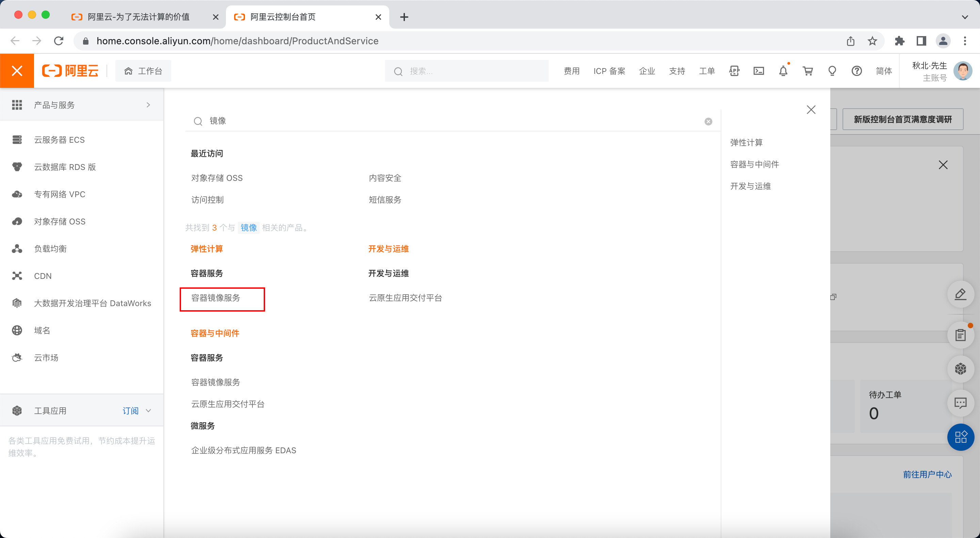The image size is (980, 538).
Task: Open the help question mark icon
Action: tap(857, 71)
